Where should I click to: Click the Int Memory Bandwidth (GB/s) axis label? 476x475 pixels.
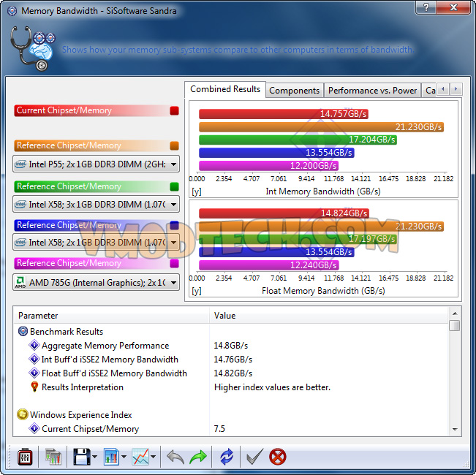323,191
